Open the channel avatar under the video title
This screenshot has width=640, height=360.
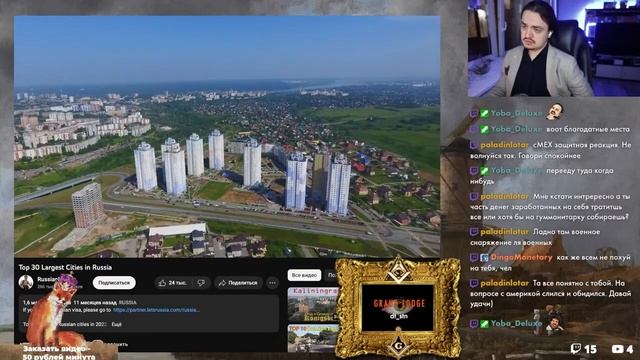click(x=26, y=282)
